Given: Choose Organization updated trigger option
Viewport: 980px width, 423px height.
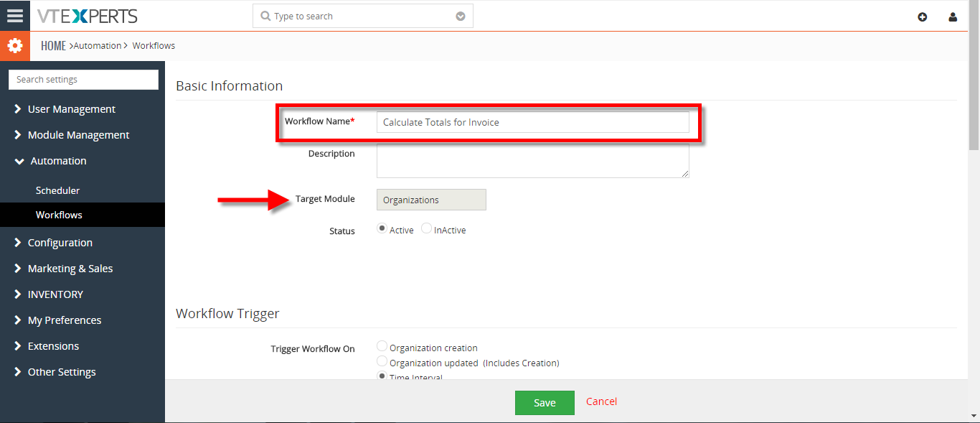Looking at the screenshot, I should pyautogui.click(x=382, y=362).
